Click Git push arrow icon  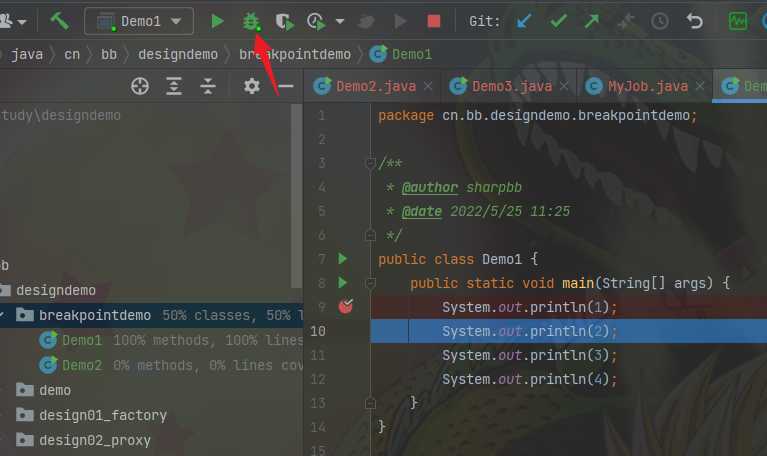click(591, 21)
